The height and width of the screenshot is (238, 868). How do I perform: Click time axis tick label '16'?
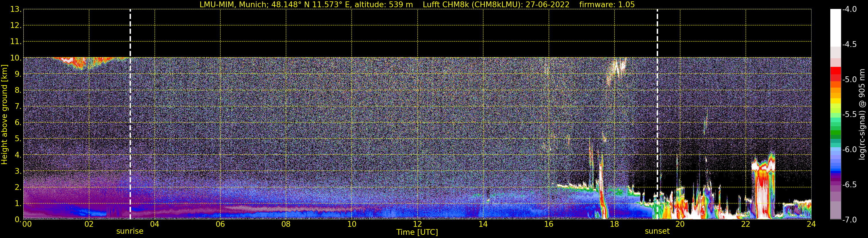549,224
